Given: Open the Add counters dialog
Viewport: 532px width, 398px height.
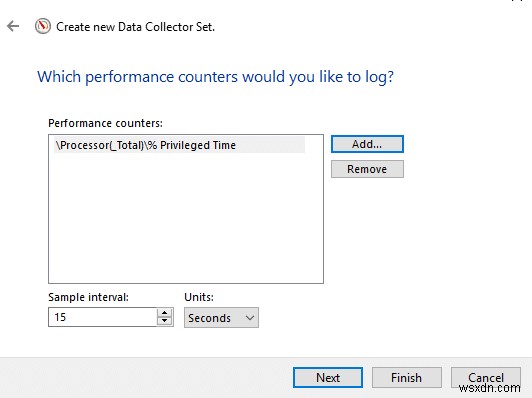Looking at the screenshot, I should (x=367, y=144).
